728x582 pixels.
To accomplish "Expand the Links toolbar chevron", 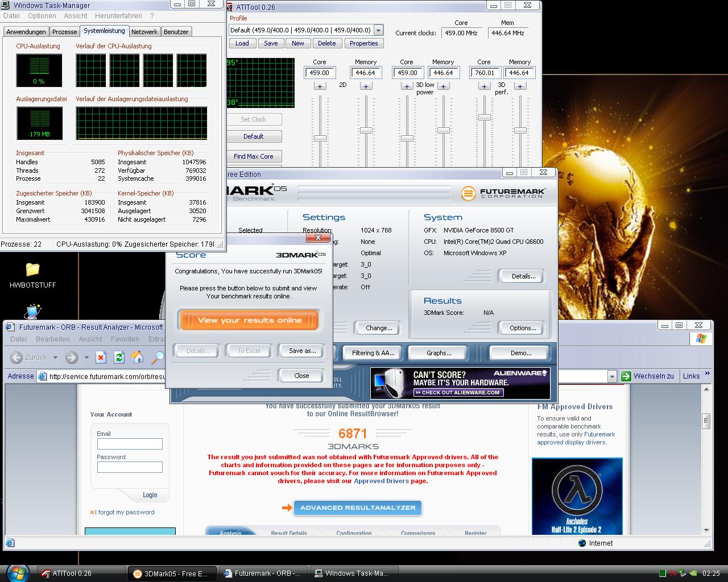I will point(707,374).
